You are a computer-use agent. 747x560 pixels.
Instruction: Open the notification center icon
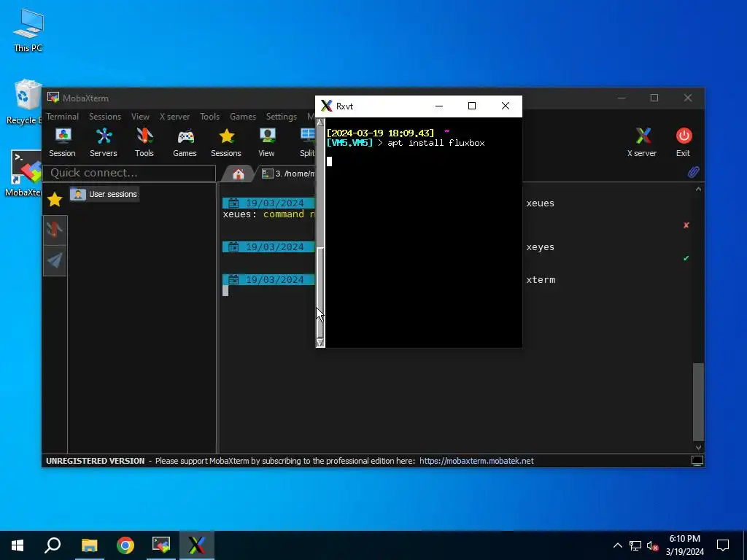(723, 545)
